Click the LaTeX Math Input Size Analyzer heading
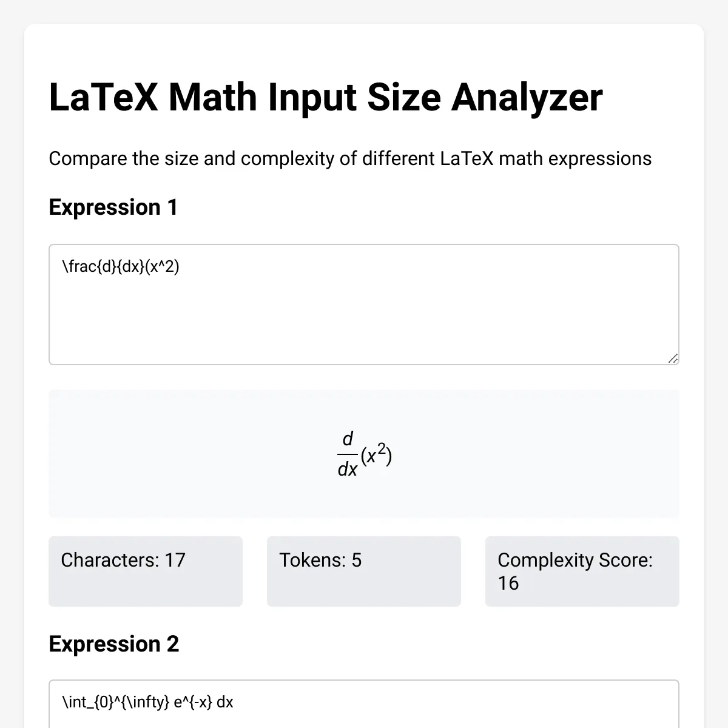 coord(326,97)
